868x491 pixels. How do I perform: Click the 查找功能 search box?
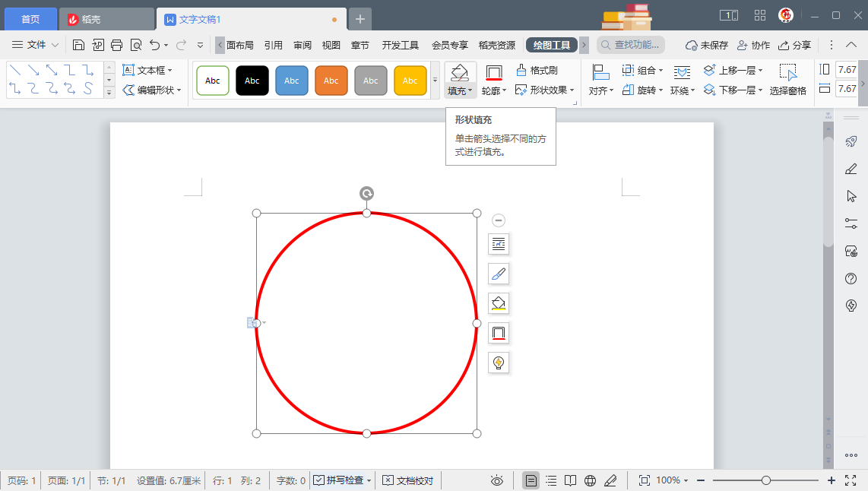pyautogui.click(x=631, y=46)
